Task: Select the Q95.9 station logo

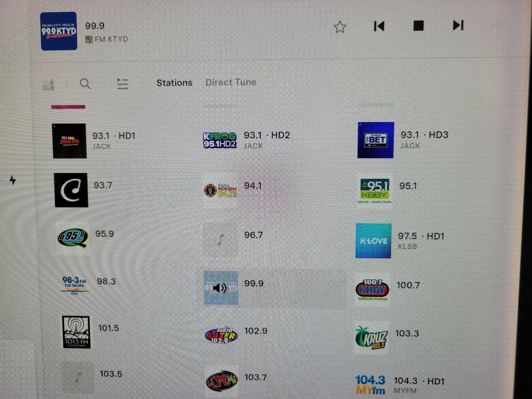Action: pyautogui.click(x=73, y=238)
